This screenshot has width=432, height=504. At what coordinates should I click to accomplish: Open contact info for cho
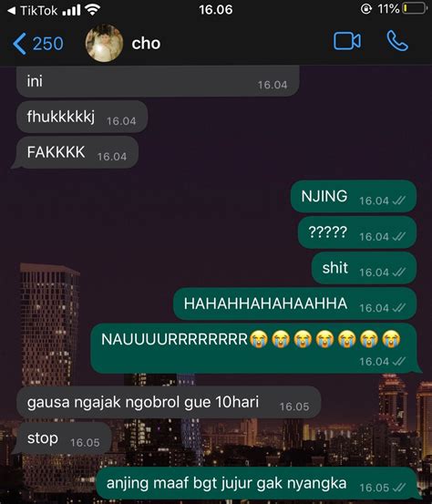pyautogui.click(x=146, y=43)
